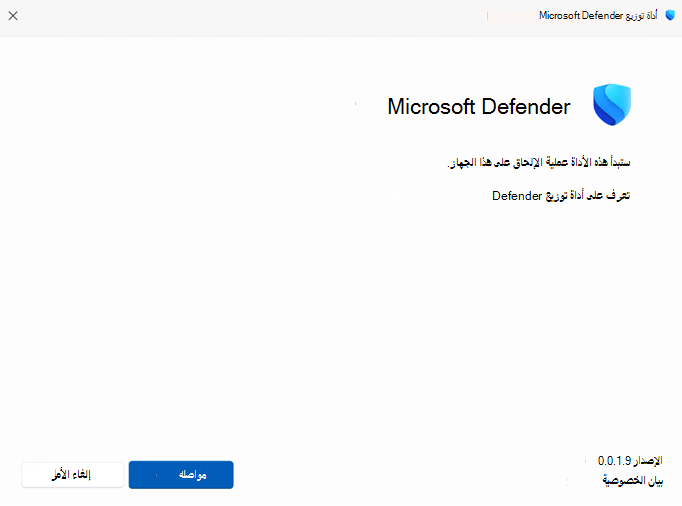Screen dimensions: 682x506
Task: Open the تعرف على أداة توزيع Defender link
Action: [x=561, y=196]
